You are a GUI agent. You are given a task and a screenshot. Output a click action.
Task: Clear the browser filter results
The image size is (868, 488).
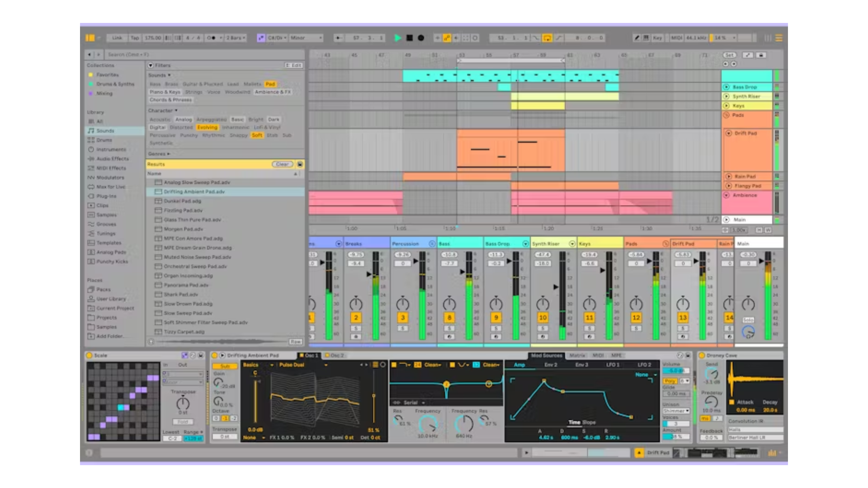[283, 164]
